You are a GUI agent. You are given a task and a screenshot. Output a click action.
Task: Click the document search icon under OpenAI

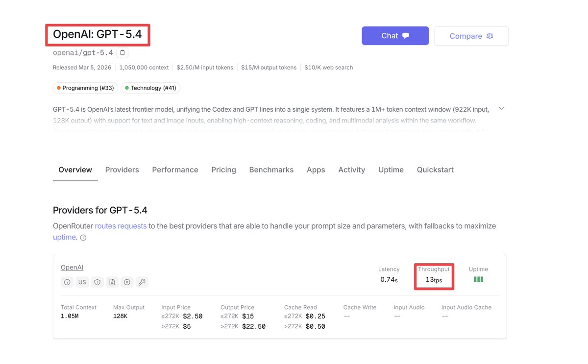coord(112,282)
